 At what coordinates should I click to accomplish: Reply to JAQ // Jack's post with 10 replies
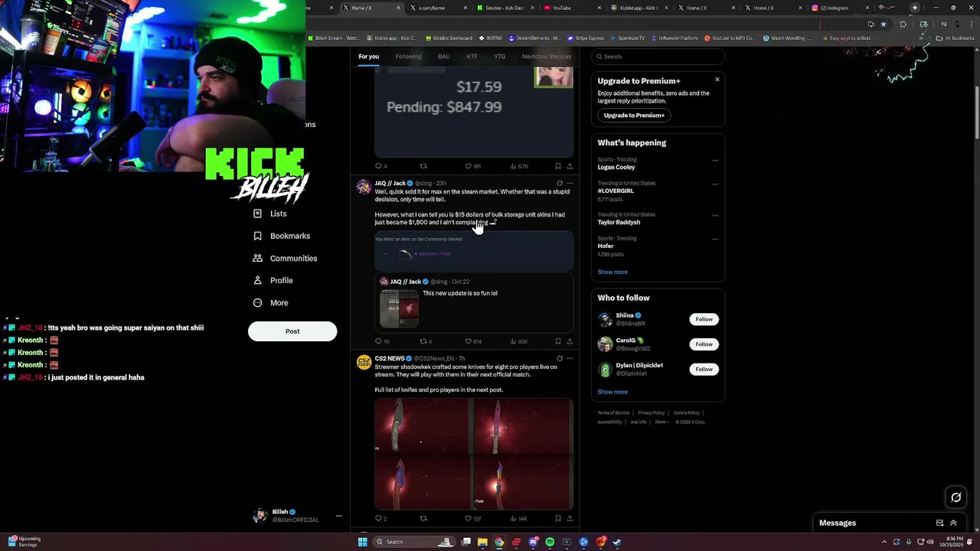pos(381,341)
